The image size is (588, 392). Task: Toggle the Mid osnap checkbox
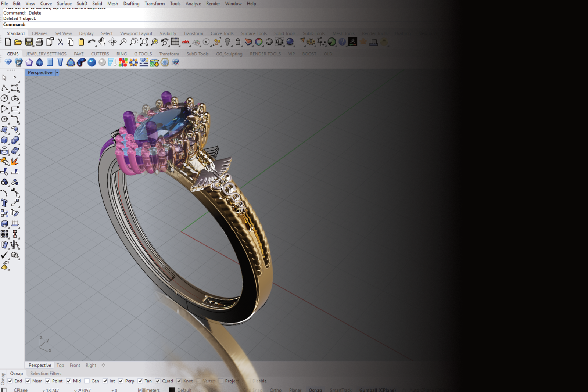click(x=68, y=381)
